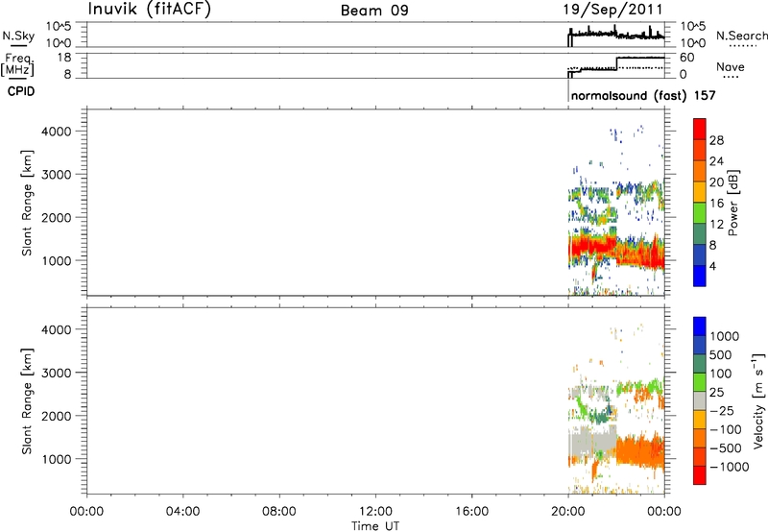The image size is (768, 532).
Task: Click the '1000' tick on velocity color scale
Action: click(724, 336)
